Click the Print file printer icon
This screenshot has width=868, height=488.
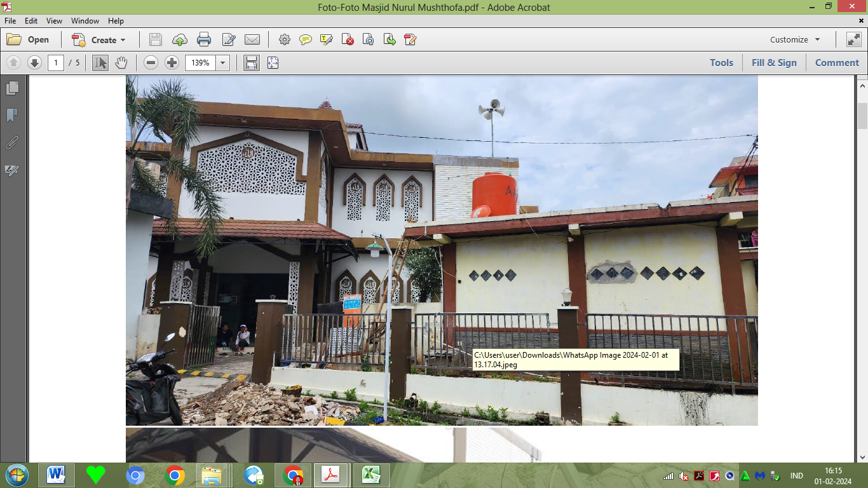click(204, 39)
